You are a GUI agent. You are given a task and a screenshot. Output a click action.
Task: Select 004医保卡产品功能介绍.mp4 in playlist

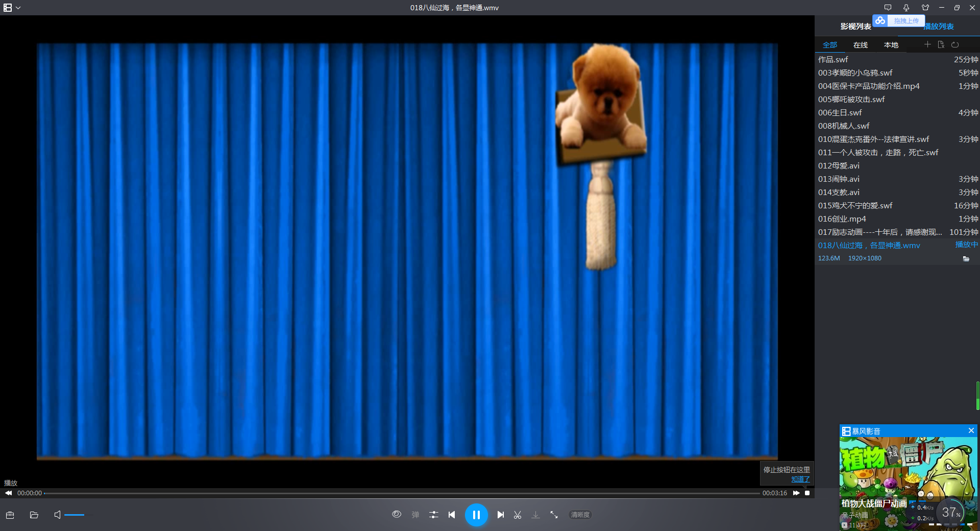coord(897,86)
